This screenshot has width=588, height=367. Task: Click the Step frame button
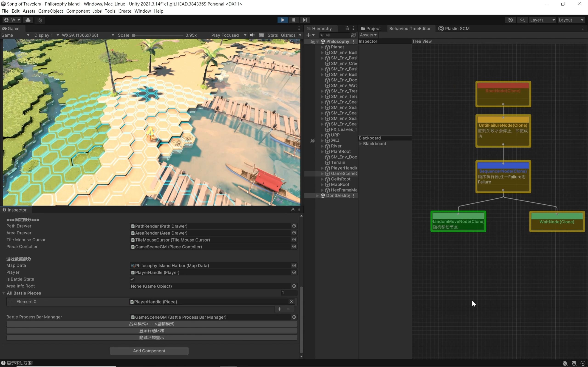point(305,20)
